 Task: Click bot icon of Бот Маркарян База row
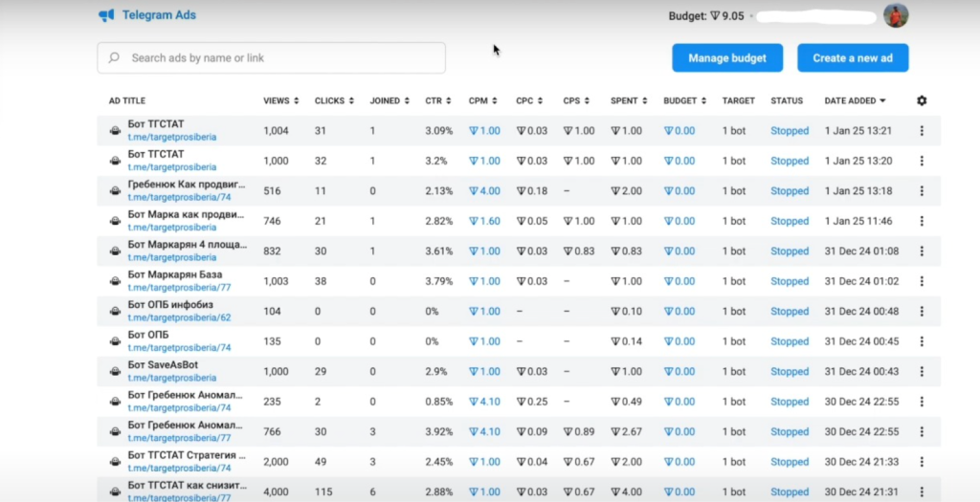pyautogui.click(x=115, y=281)
